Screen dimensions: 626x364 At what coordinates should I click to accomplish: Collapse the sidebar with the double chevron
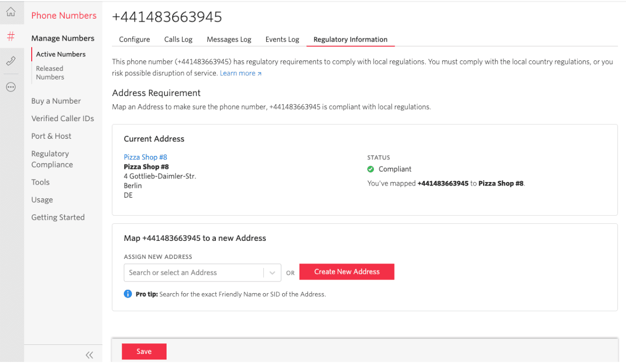(89, 355)
